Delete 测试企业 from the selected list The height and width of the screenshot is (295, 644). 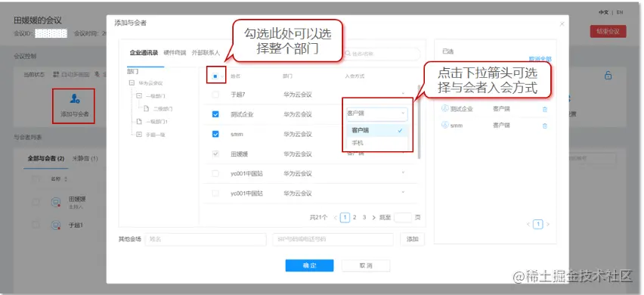point(545,109)
